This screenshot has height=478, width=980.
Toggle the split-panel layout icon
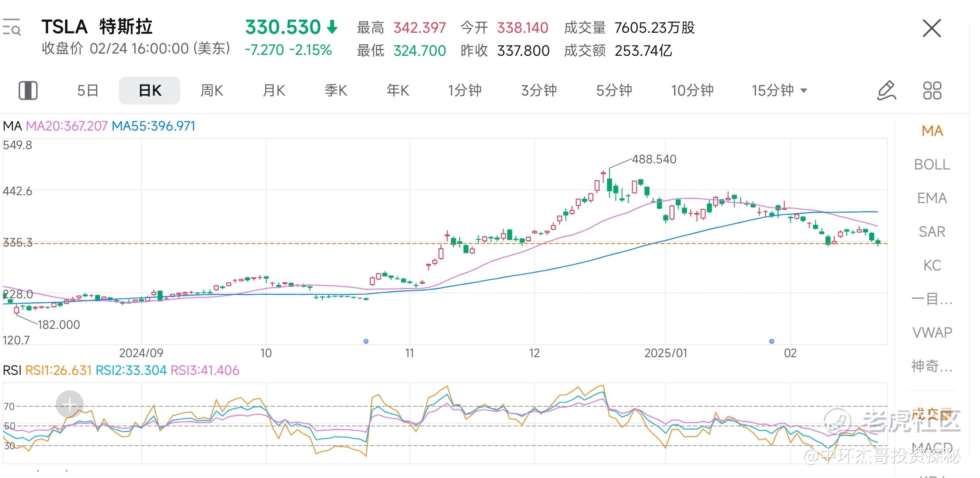click(x=28, y=91)
